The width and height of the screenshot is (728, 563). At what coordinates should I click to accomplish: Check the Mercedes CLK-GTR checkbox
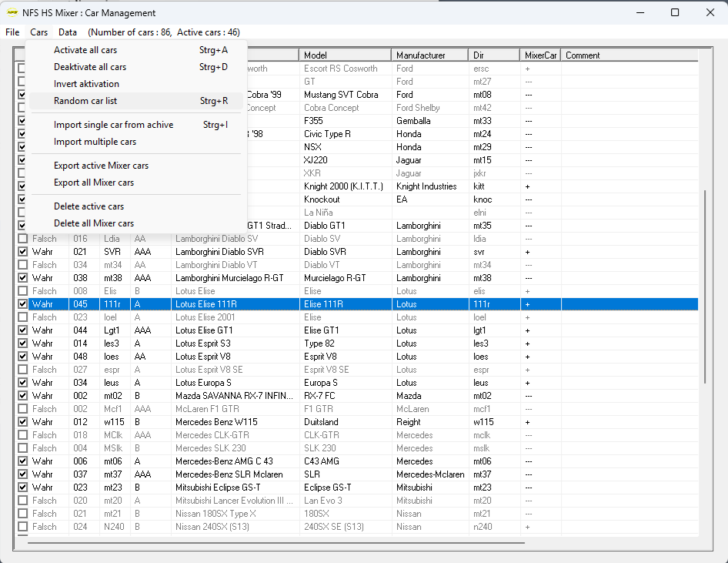[x=22, y=435]
